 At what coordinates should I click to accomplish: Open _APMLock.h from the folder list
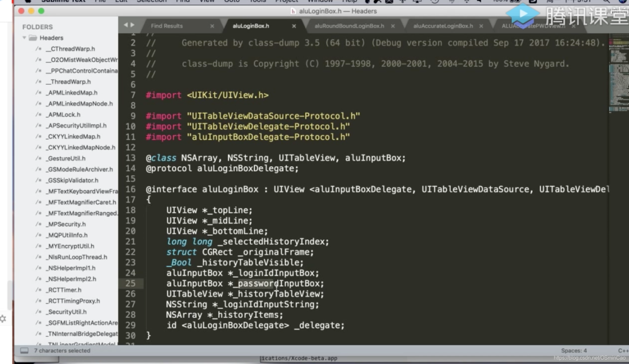(64, 115)
